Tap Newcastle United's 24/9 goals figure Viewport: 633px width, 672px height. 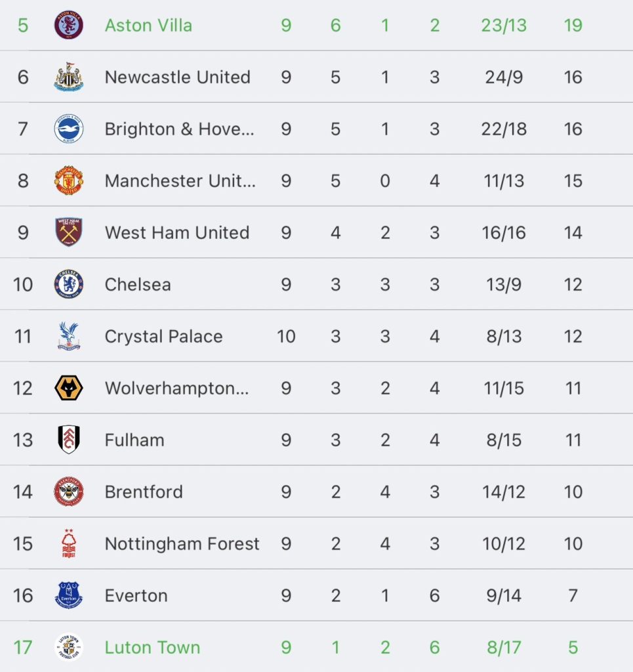pyautogui.click(x=504, y=77)
